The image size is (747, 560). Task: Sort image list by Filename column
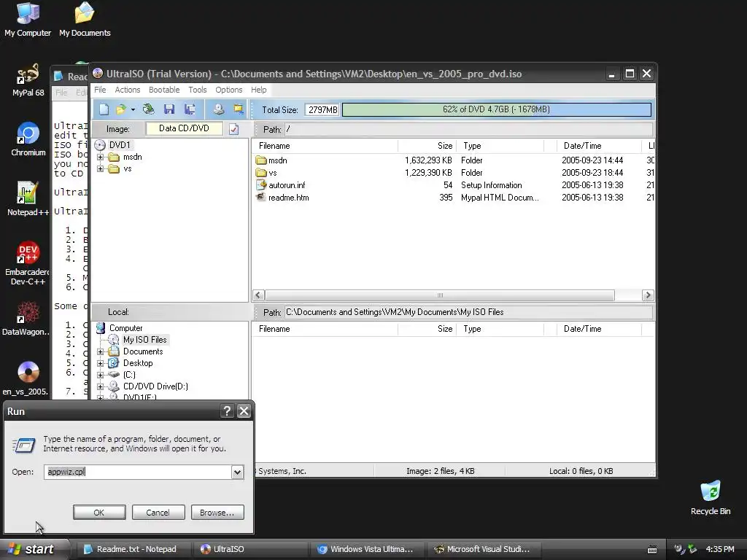(325, 146)
